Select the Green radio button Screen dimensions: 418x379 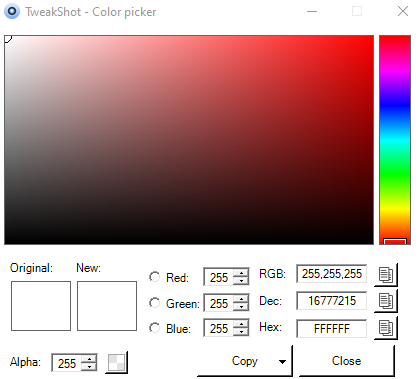pyautogui.click(x=154, y=303)
